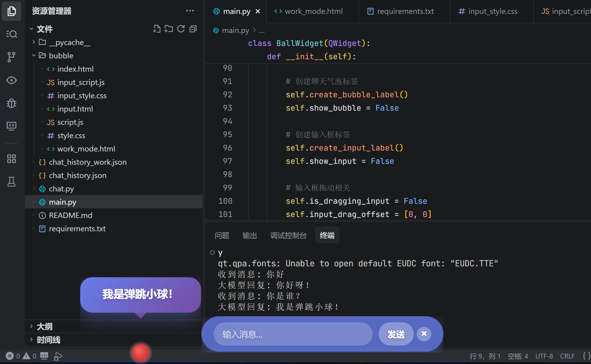Click sticky scroll class BallWidget line
Viewport: 591px width, 364px height.
(x=309, y=43)
